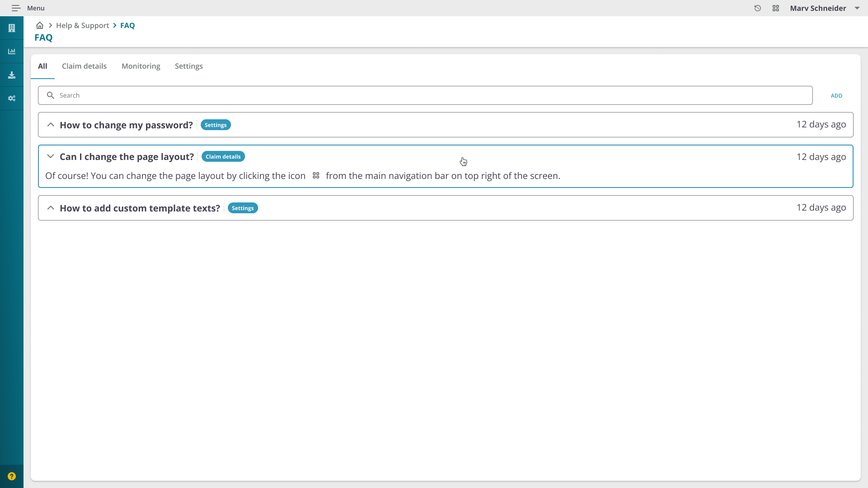The image size is (868, 488).
Task: Click the yellow help question mark icon
Action: (12, 476)
